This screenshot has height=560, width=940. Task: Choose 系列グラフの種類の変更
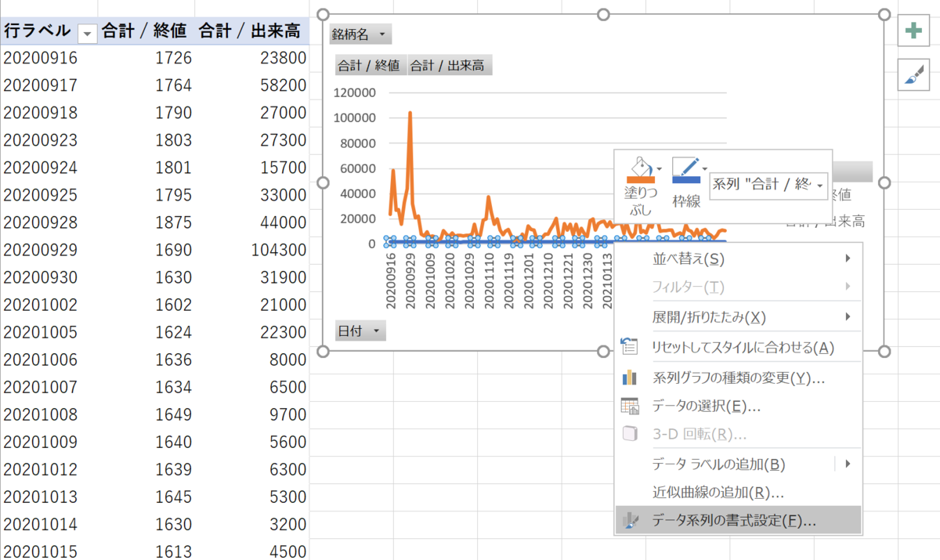[738, 378]
